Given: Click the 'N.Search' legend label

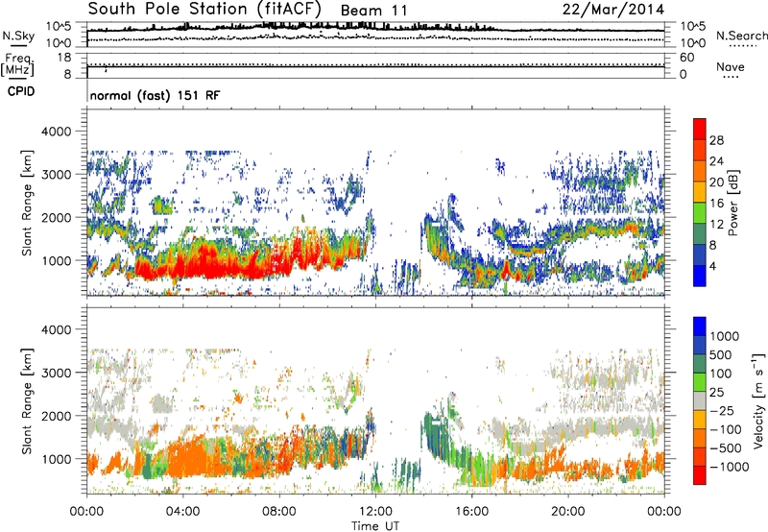Looking at the screenshot, I should point(741,36).
